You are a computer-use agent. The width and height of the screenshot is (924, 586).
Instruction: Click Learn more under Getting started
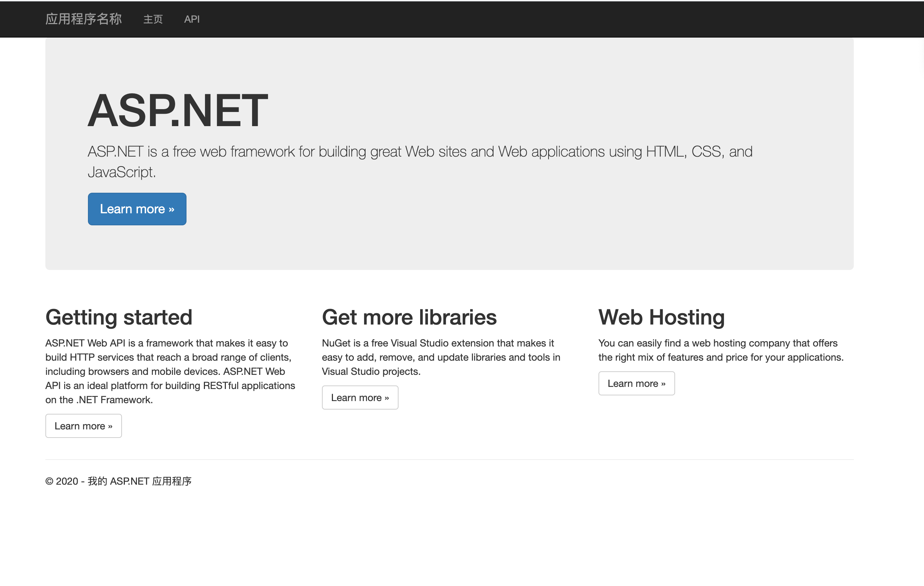coord(84,426)
